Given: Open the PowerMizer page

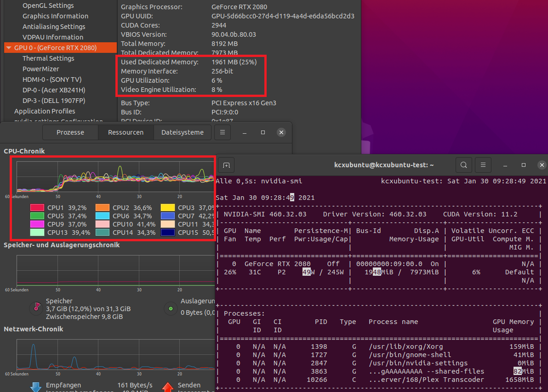Looking at the screenshot, I should (40, 69).
